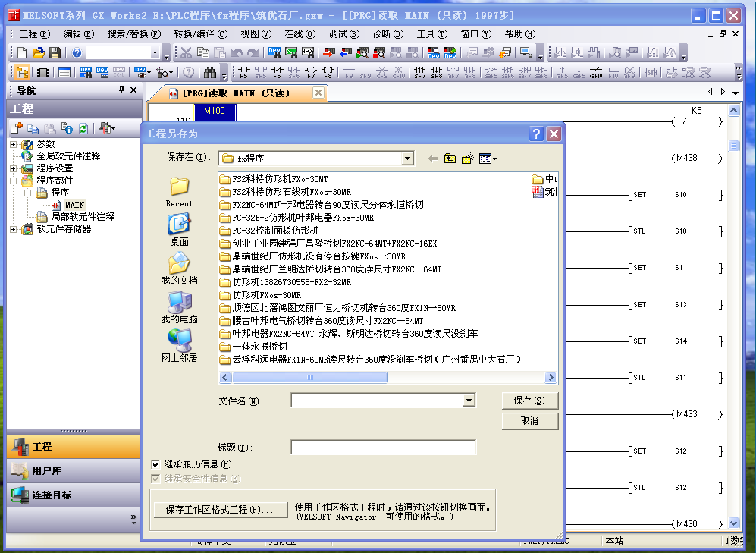The image size is (756, 553).
Task: Click the file list horizontal scrollbar
Action: point(387,377)
